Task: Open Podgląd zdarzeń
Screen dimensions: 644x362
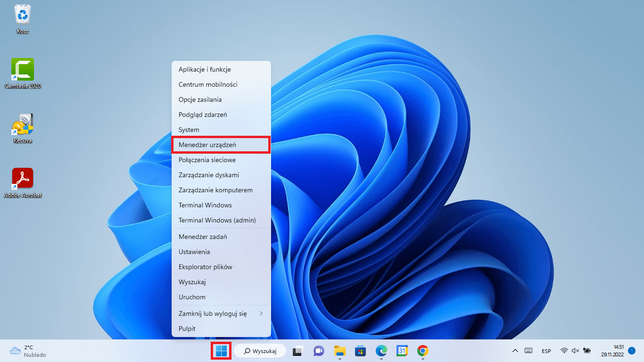Action: pyautogui.click(x=221, y=115)
